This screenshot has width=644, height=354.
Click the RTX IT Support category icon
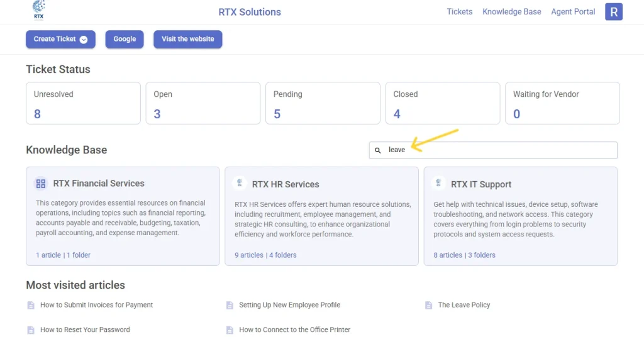click(438, 183)
